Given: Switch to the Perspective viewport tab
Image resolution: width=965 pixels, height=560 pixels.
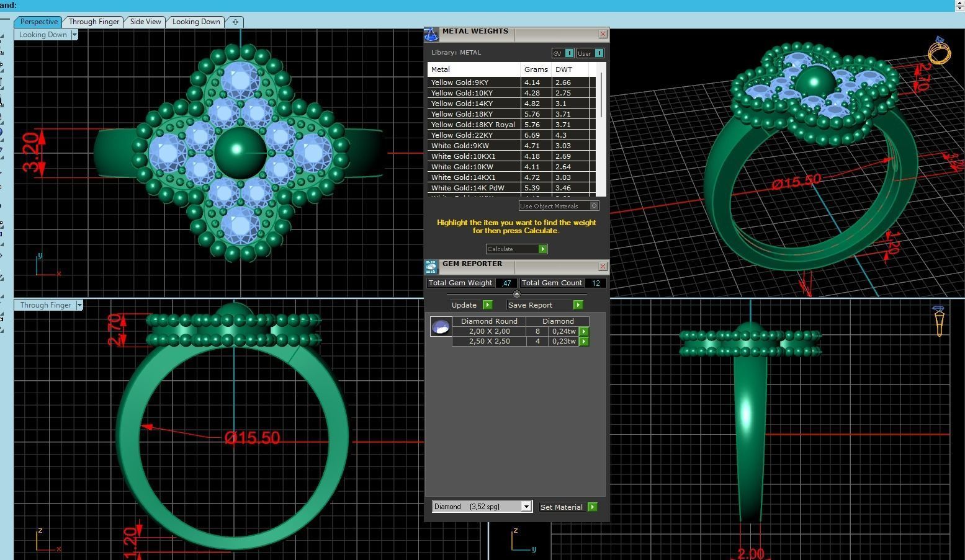Looking at the screenshot, I should [x=38, y=22].
